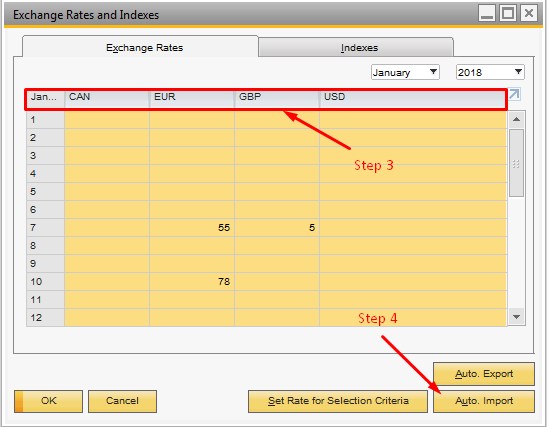This screenshot has height=427, width=549.
Task: Select the EUR cell for day 7
Action: tap(192, 228)
